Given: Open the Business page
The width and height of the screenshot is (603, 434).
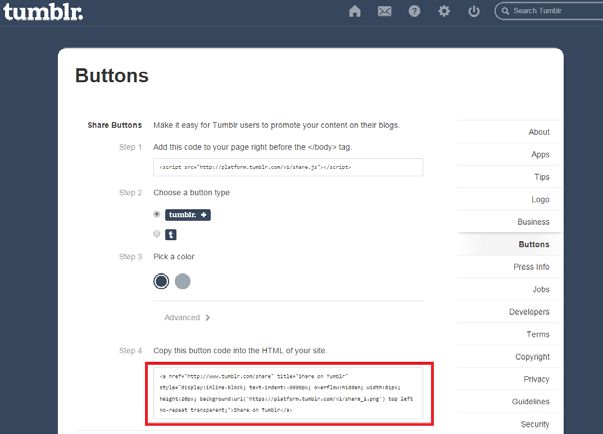Looking at the screenshot, I should pyautogui.click(x=533, y=222).
